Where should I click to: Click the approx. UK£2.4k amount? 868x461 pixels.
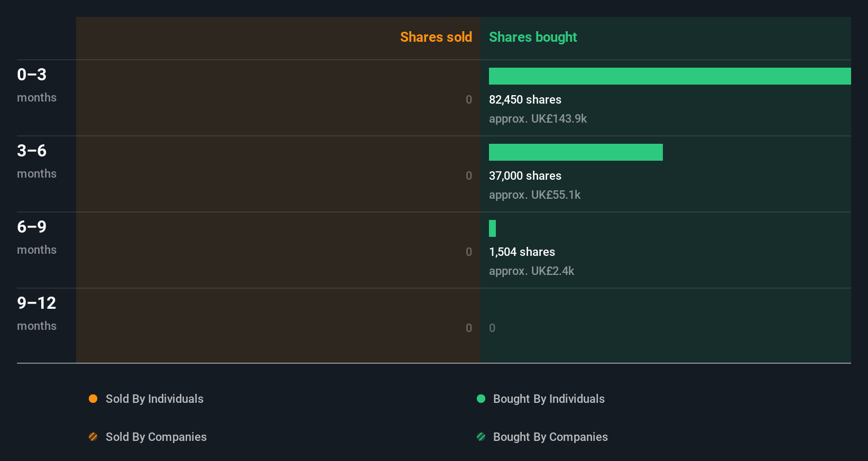tap(531, 271)
